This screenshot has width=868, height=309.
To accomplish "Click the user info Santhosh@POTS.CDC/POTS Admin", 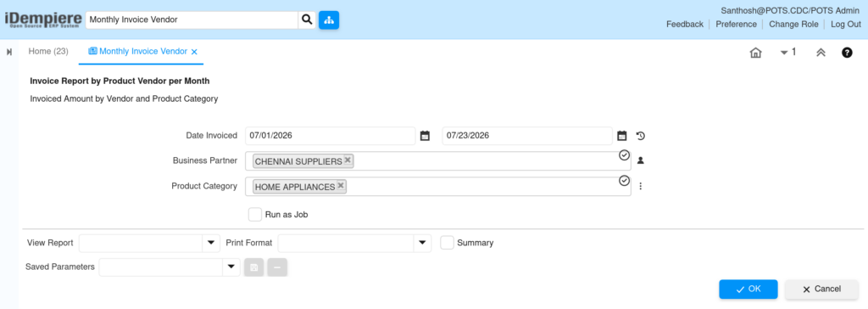I will pos(790,10).
